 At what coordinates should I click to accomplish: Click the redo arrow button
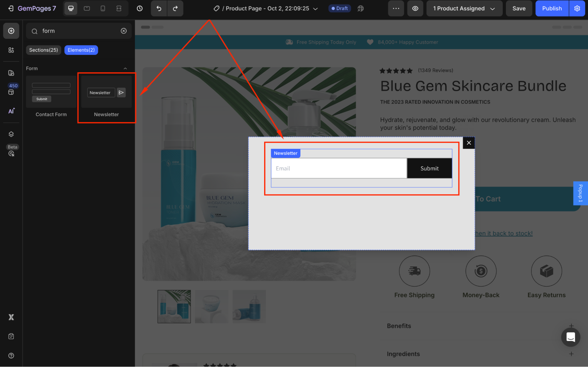click(175, 9)
